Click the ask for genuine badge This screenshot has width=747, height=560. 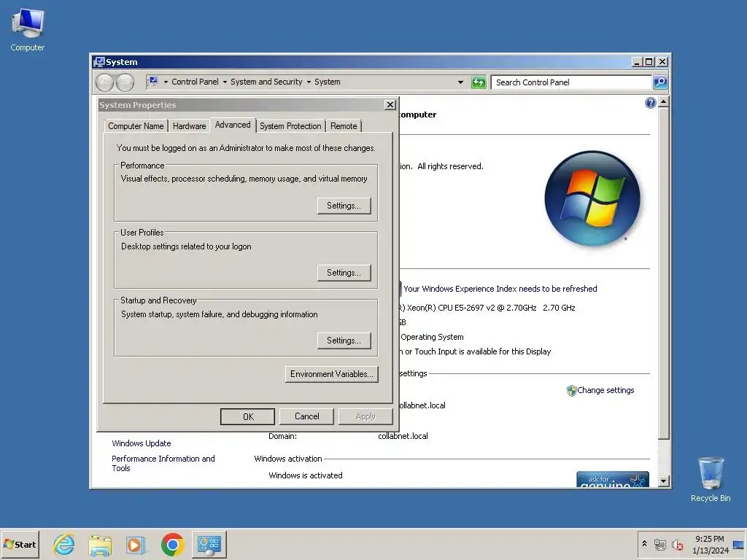tap(613, 480)
